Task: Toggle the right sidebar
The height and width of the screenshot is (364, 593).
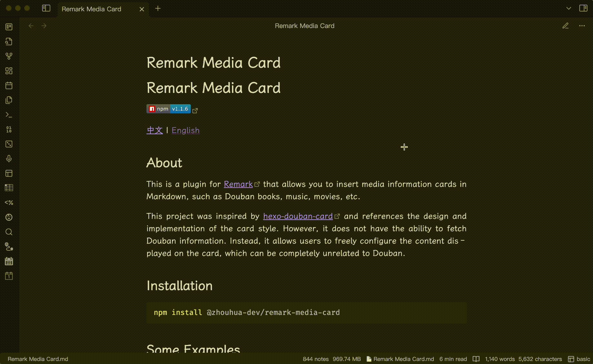Action: click(583, 8)
